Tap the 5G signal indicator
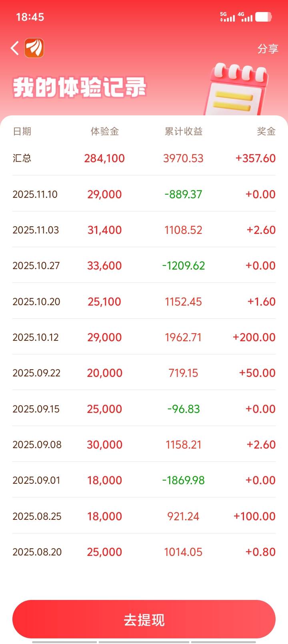 (x=227, y=17)
